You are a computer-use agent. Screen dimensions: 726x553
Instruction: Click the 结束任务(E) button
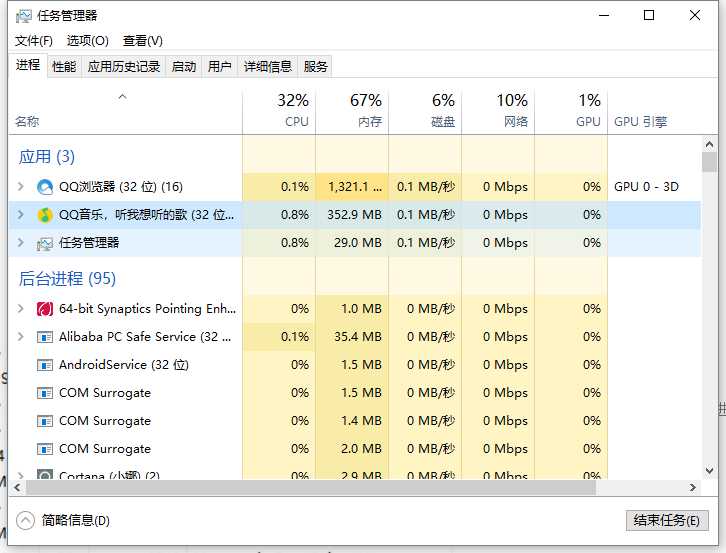point(666,521)
